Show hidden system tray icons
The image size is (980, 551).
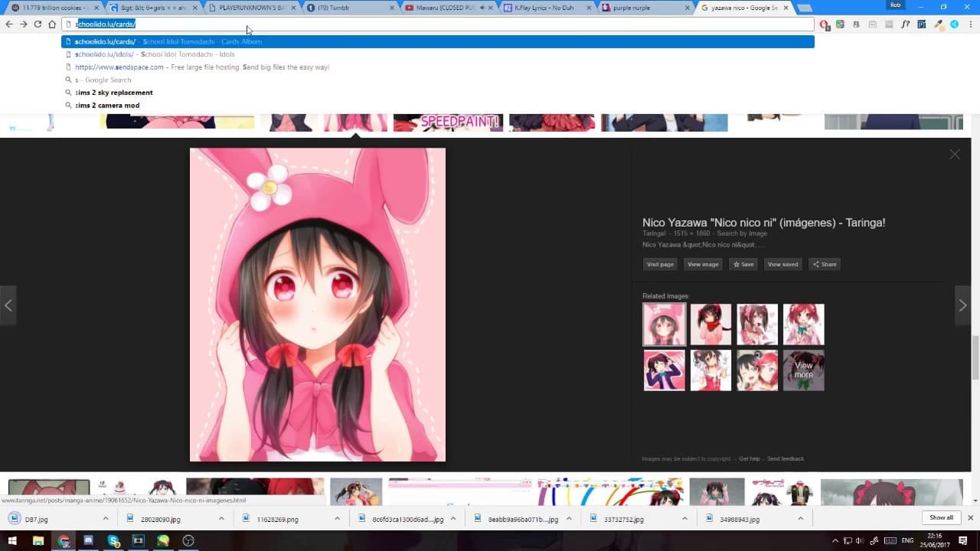[x=835, y=540]
